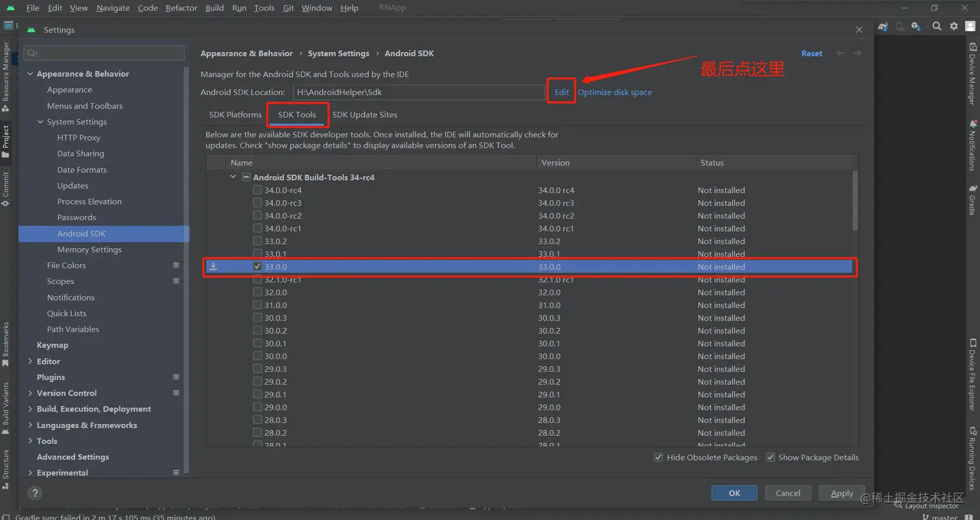Open the Resource Manager tool window
The width and height of the screenshot is (980, 520).
click(6, 76)
